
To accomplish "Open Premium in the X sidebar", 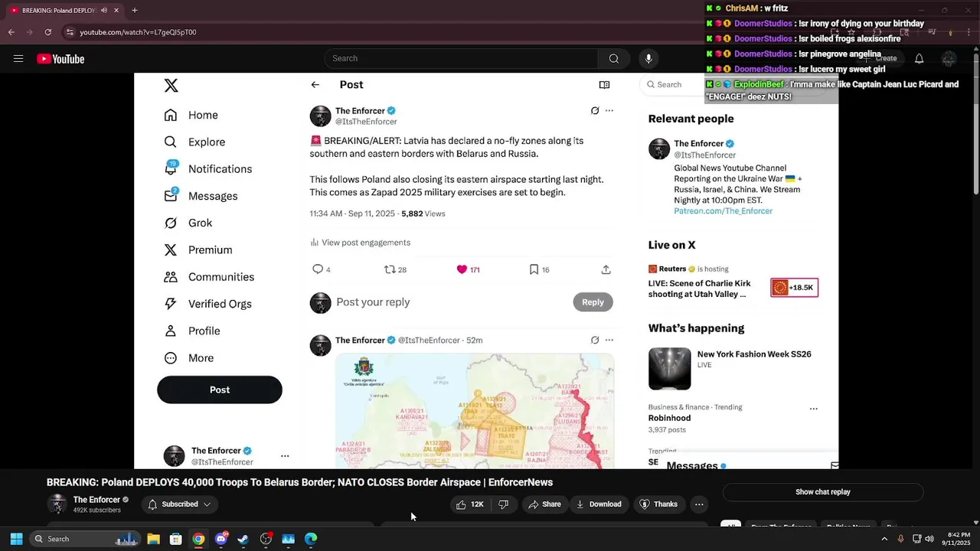I will coord(198,249).
